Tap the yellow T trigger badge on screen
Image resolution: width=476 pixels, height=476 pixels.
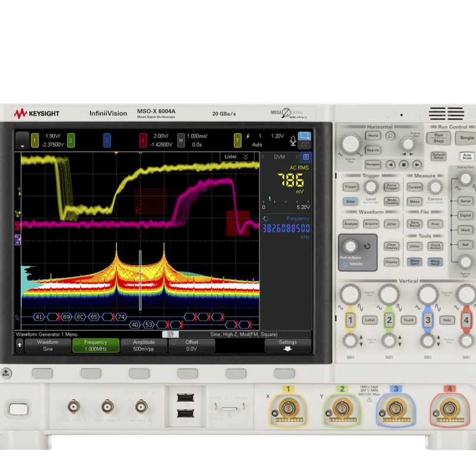coord(237,140)
